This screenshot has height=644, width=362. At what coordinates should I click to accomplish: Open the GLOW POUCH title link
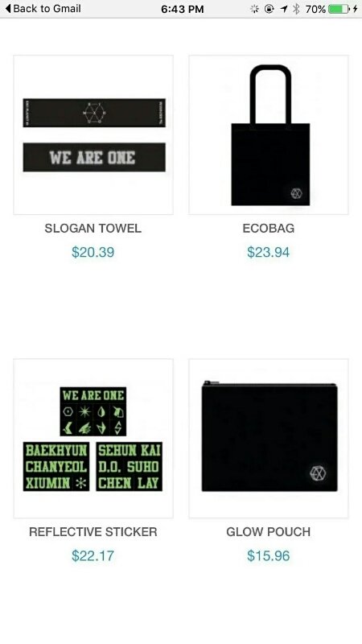pyautogui.click(x=269, y=532)
